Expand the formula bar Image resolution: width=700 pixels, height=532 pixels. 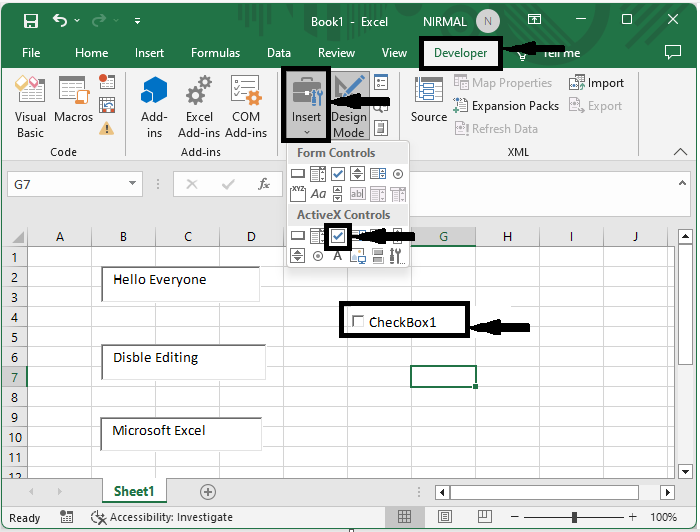tap(682, 183)
